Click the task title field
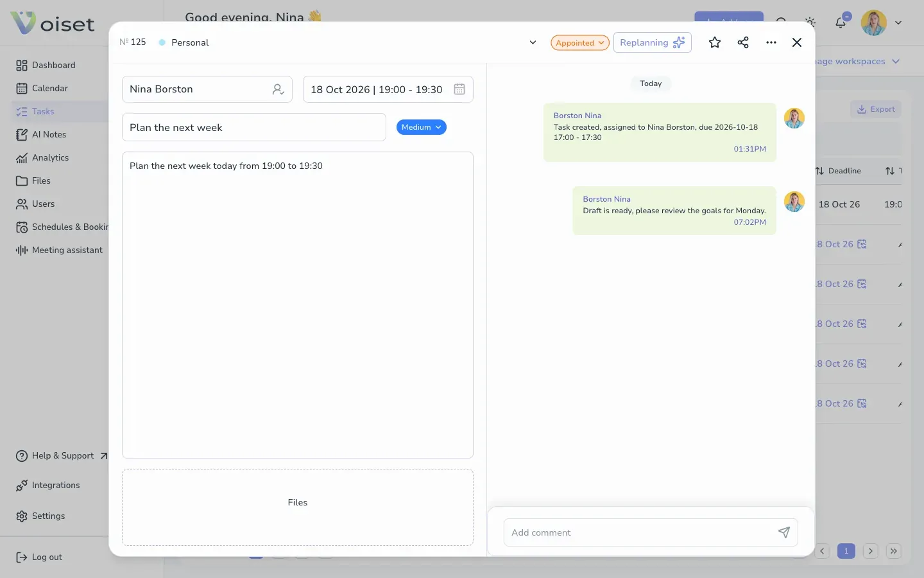The height and width of the screenshot is (578, 924). pos(254,127)
